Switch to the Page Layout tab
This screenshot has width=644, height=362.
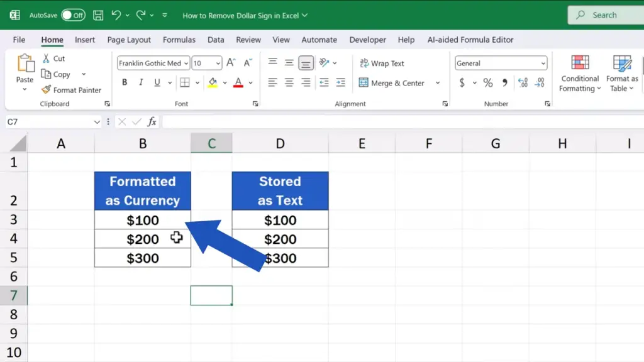pyautogui.click(x=129, y=40)
